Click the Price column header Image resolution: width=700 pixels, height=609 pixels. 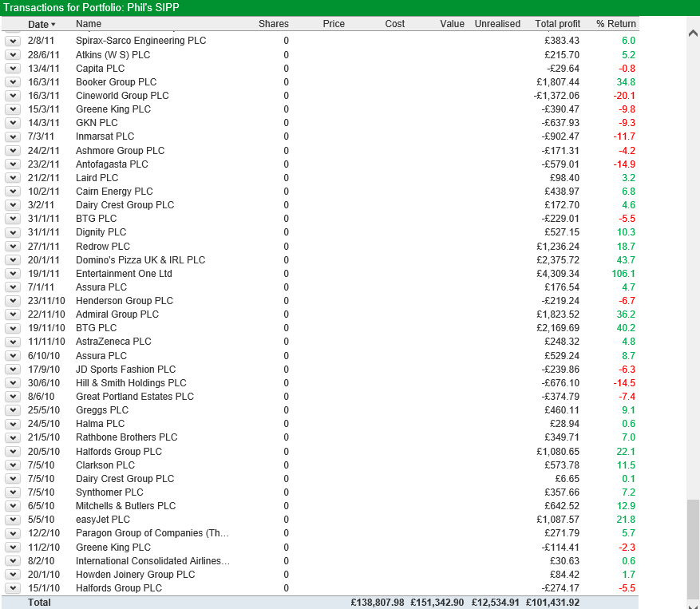[334, 24]
